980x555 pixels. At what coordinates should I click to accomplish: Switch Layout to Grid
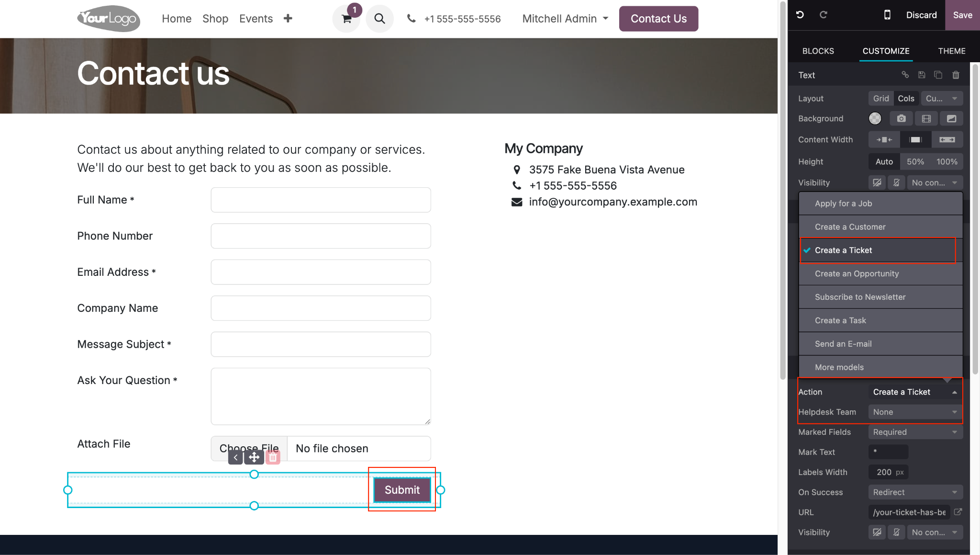pos(880,99)
